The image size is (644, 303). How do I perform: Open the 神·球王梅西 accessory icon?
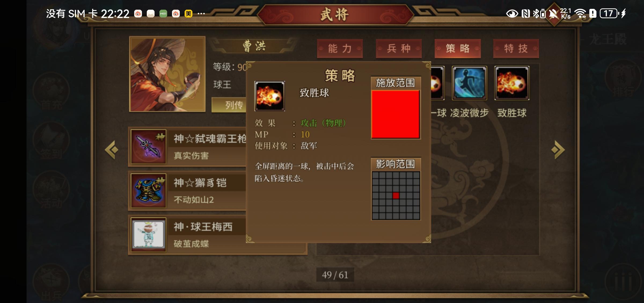click(148, 235)
